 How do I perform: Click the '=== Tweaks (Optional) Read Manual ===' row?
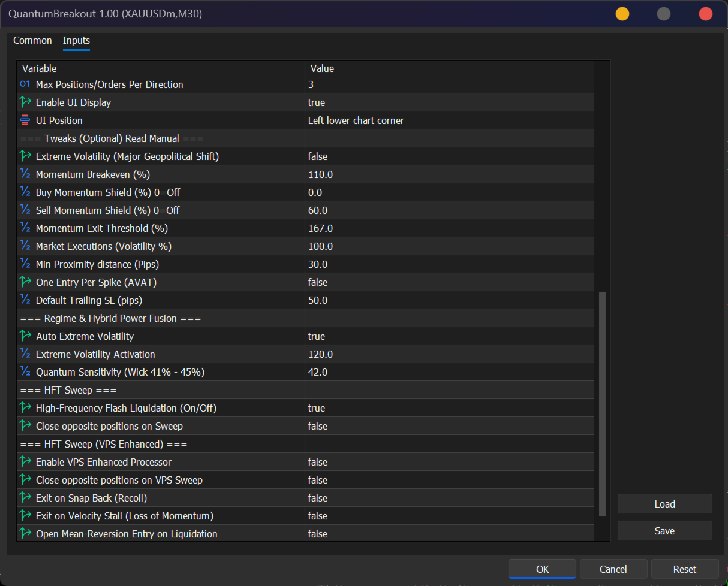pyautogui.click(x=305, y=138)
